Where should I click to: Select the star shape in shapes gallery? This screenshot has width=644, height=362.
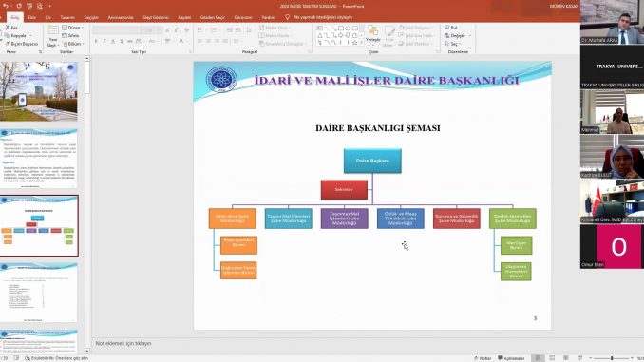point(354,43)
